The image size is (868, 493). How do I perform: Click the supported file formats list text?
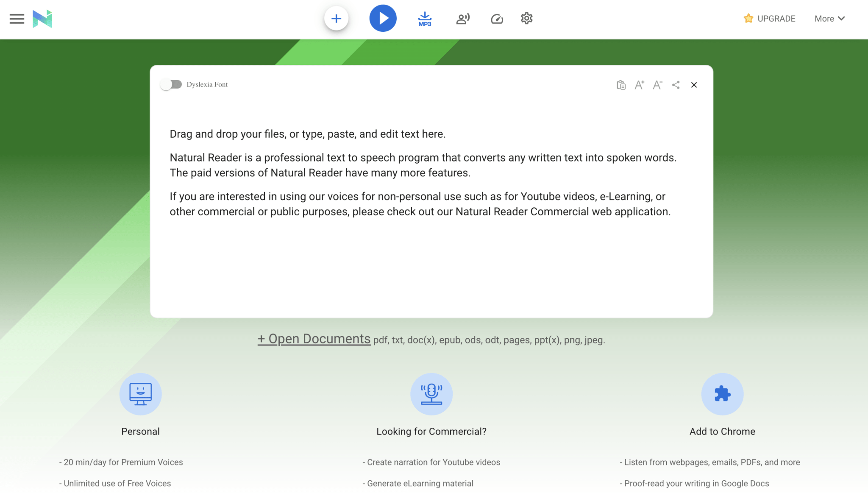489,340
